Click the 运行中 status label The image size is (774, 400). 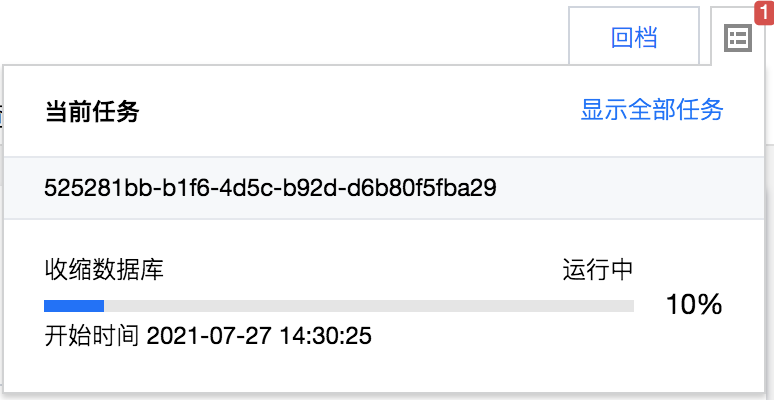coord(598,270)
